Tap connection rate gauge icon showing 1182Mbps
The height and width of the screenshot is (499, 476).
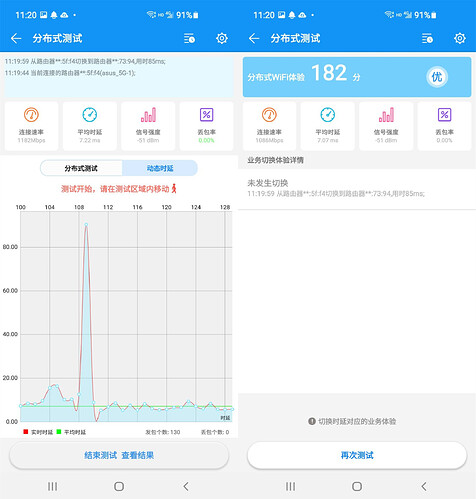point(31,115)
